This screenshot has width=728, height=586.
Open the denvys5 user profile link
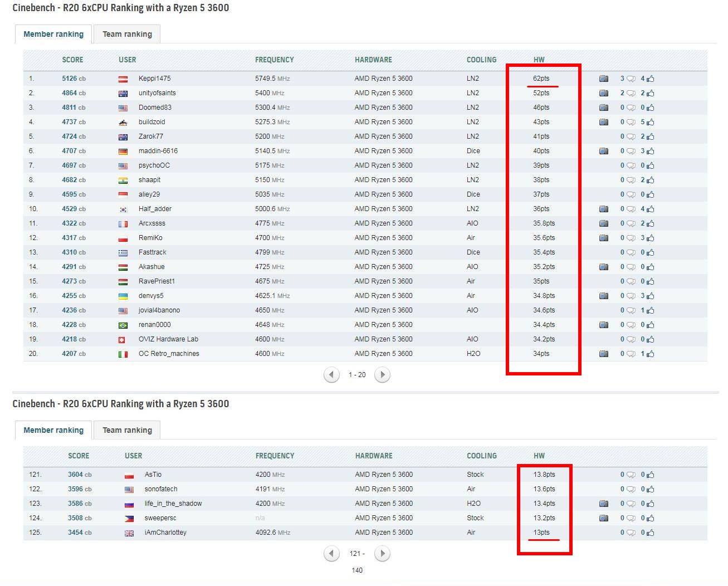coord(151,296)
